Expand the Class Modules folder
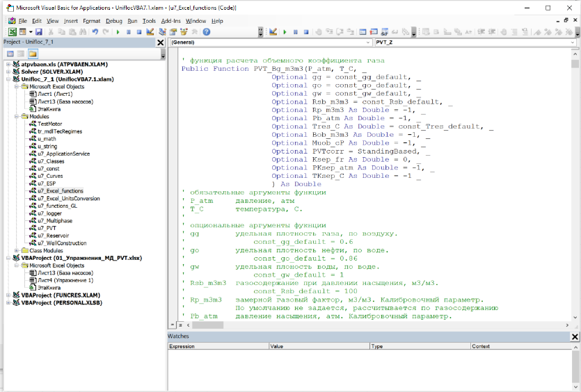The image size is (581, 392). tap(17, 250)
